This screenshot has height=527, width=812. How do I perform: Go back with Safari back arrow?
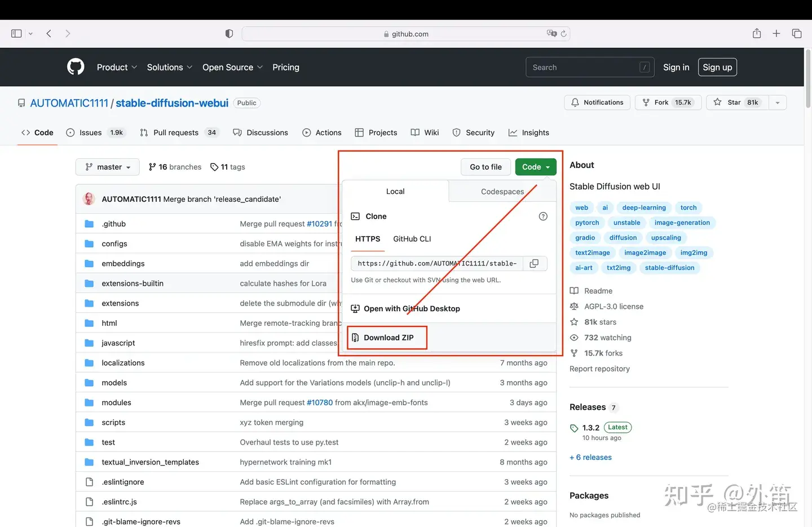[x=49, y=34]
